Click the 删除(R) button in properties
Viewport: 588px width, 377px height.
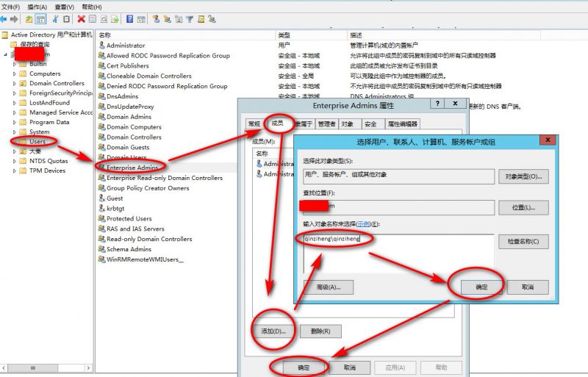pyautogui.click(x=320, y=331)
